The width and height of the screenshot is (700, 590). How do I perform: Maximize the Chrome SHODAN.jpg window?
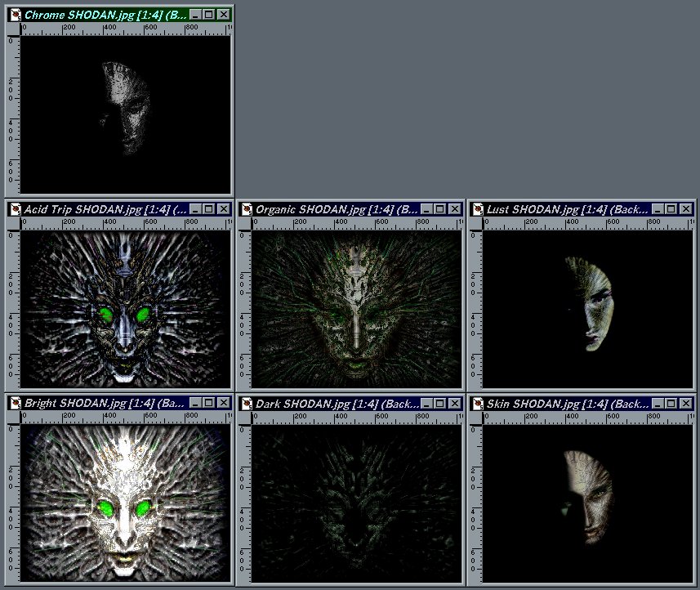pyautogui.click(x=209, y=15)
